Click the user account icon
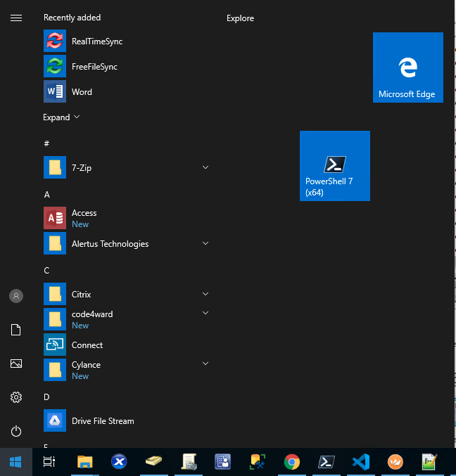The image size is (456, 476). (x=16, y=296)
